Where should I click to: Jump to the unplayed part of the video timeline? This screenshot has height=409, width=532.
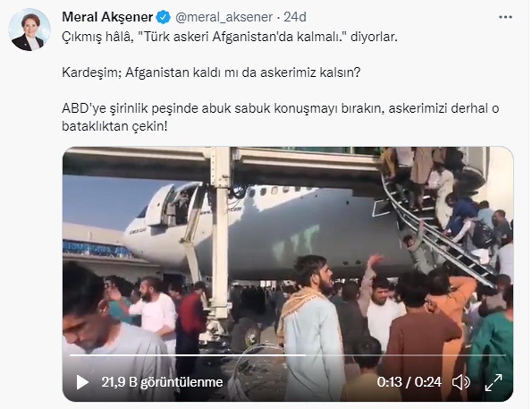(406, 355)
